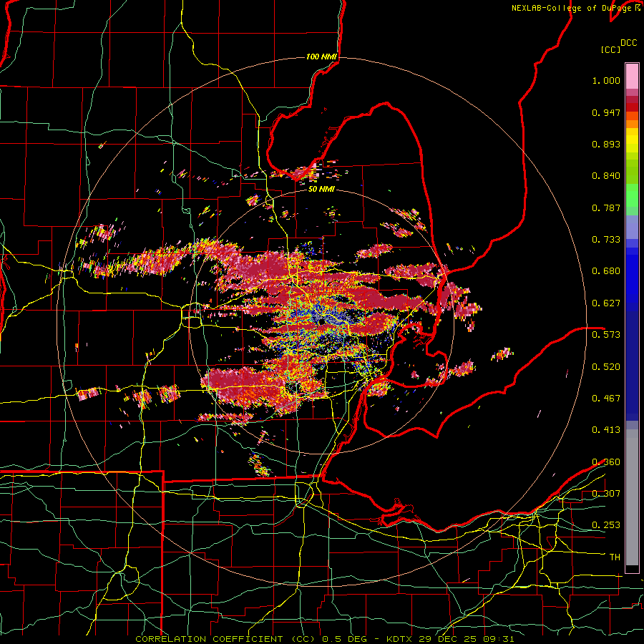Pick the grey low-value colorbar segment
The height and width of the screenshot is (644, 644).
click(x=632, y=497)
